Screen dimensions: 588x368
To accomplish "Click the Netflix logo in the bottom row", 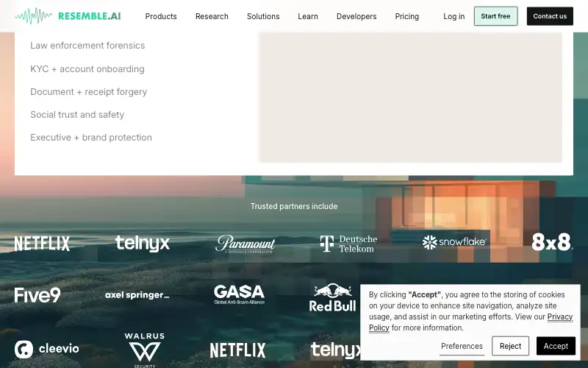I will [237, 350].
